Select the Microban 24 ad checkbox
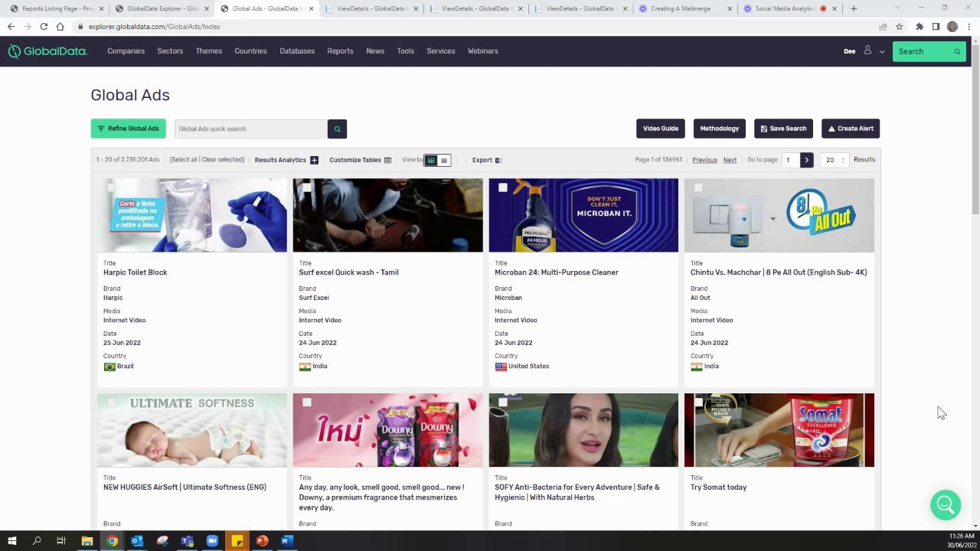The height and width of the screenshot is (551, 980). (x=502, y=187)
